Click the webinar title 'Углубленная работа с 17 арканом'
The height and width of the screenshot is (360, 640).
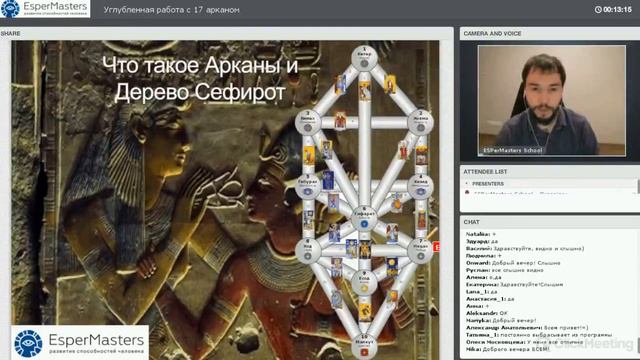171,10
